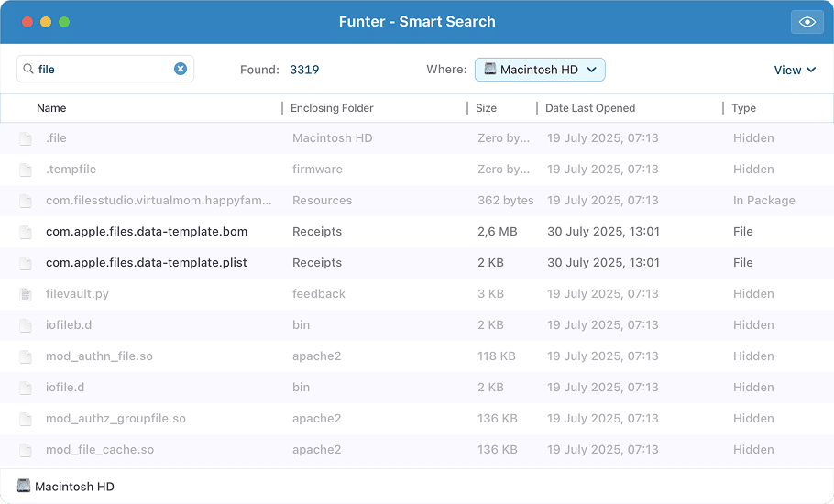Screen dimensions: 834x504
Task: Select the '.file' file name
Action: click(x=57, y=137)
